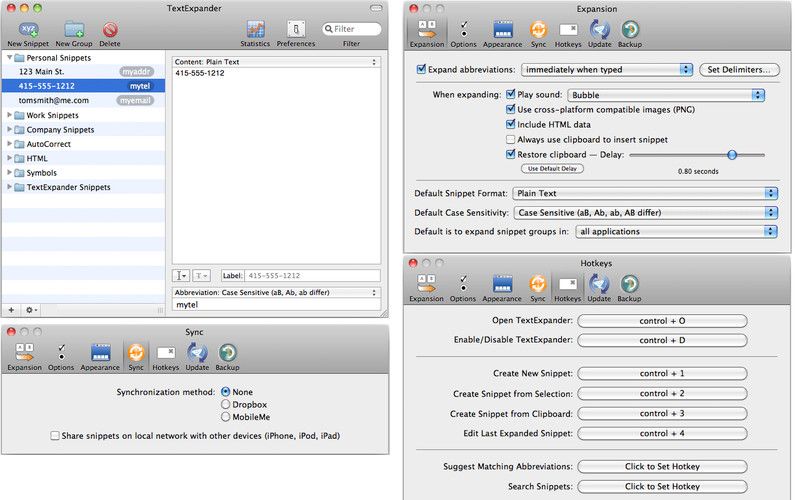Click Sync icon in Expansion window
This screenshot has height=500, width=800.
coord(538,30)
